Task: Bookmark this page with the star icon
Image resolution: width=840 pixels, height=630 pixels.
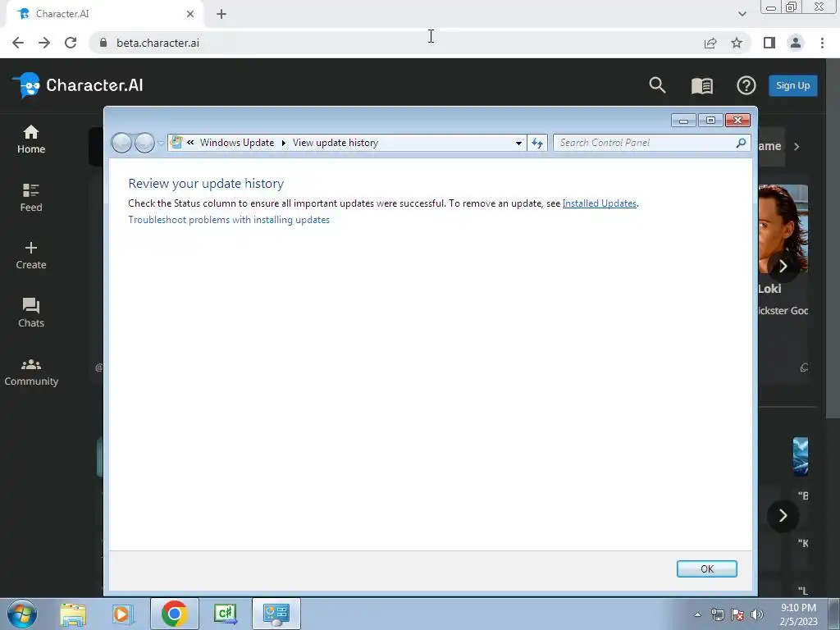Action: pyautogui.click(x=737, y=43)
